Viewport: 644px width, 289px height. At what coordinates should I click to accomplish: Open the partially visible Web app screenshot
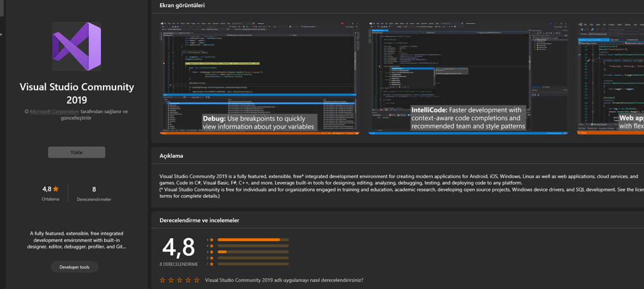click(611, 78)
